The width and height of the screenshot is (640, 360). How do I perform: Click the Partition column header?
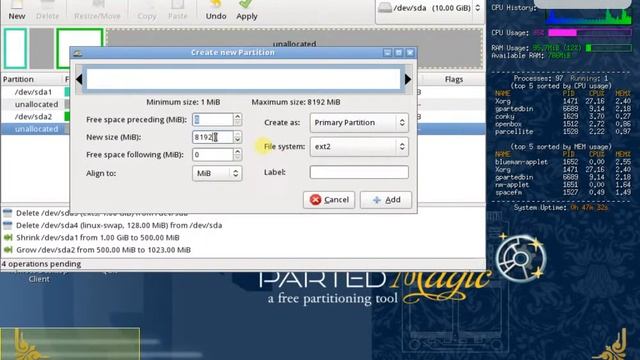tap(18, 79)
